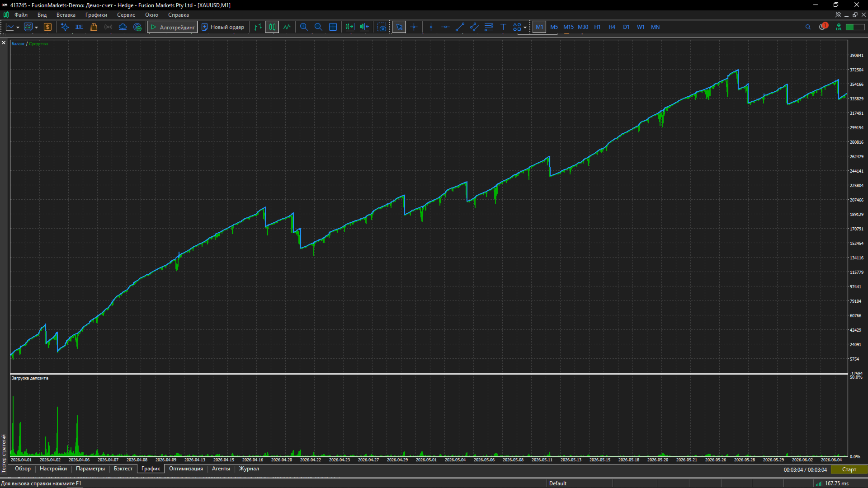The image size is (868, 488).
Task: Select the M15 timeframe
Action: coord(568,27)
